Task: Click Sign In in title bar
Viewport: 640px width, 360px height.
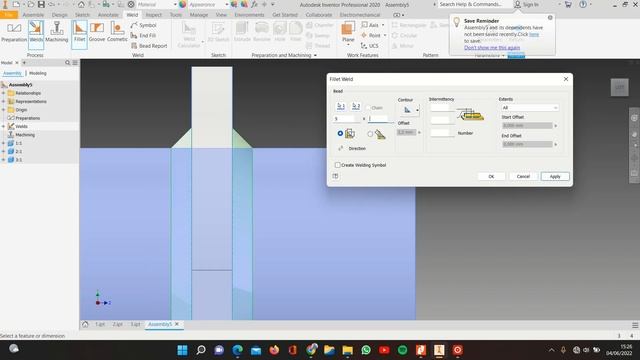Action: coord(527,4)
